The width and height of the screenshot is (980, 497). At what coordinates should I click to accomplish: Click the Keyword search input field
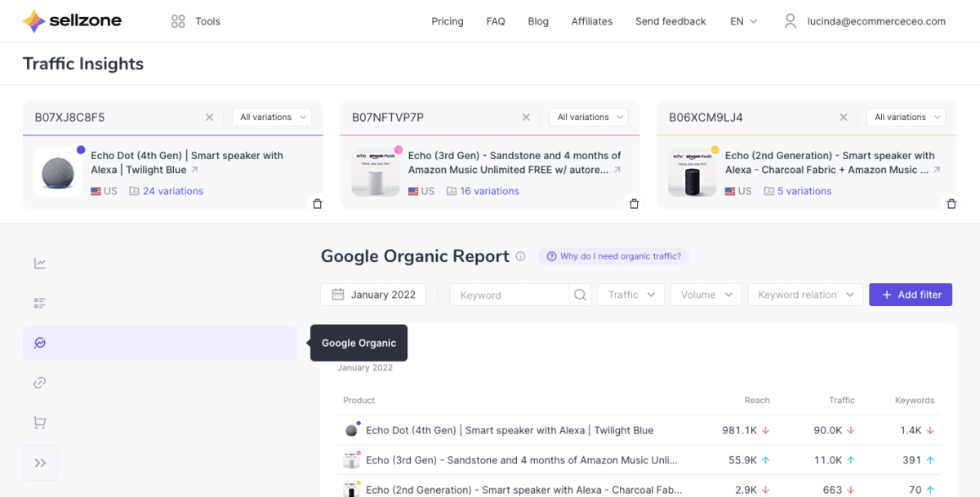pyautogui.click(x=510, y=295)
